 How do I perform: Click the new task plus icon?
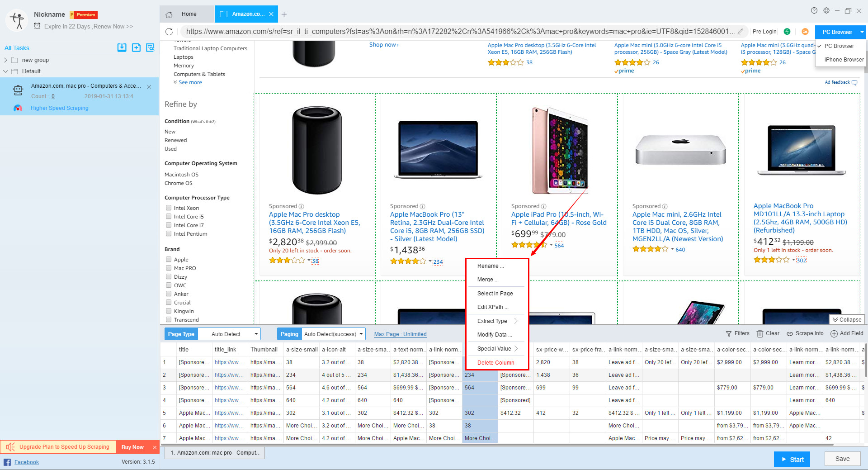click(x=136, y=47)
